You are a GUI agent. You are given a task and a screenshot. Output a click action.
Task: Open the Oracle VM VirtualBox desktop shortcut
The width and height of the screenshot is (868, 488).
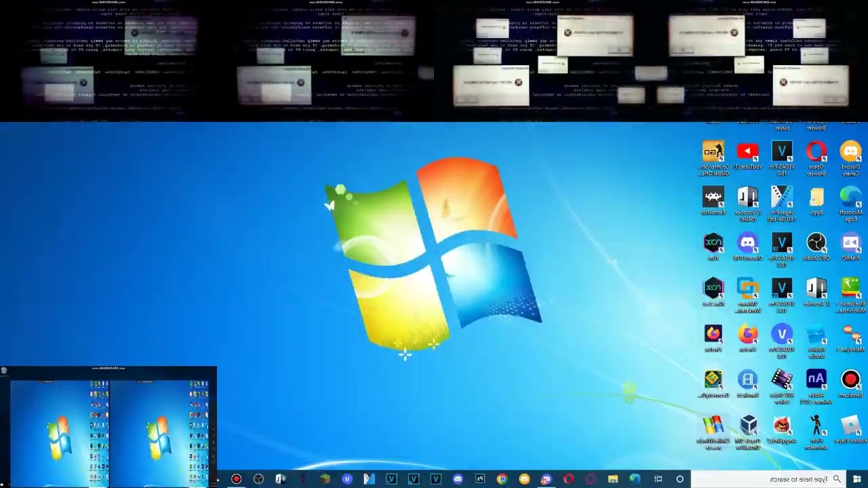point(747,432)
